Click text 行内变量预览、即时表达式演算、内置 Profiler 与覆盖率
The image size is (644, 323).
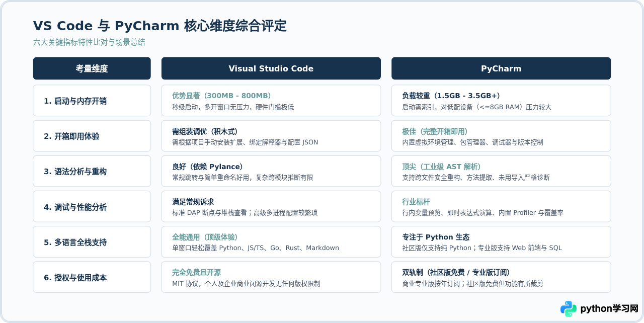click(x=482, y=213)
